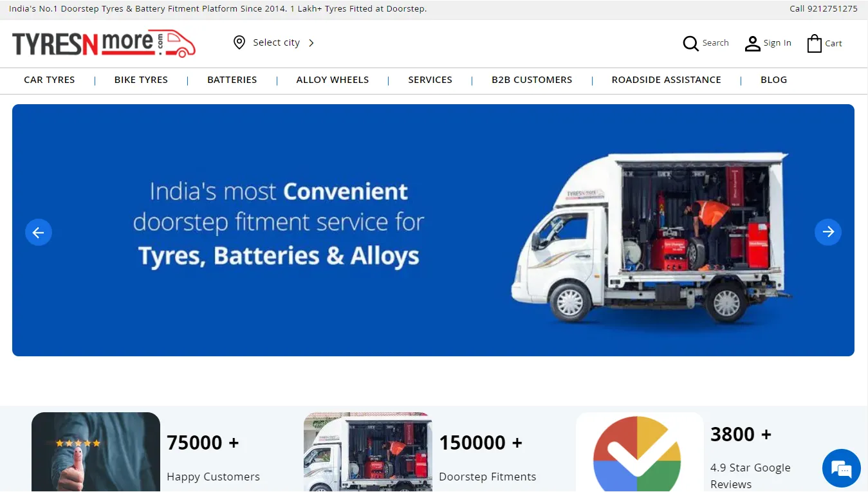
Task: Open the BATTERIES menu
Action: pos(232,80)
